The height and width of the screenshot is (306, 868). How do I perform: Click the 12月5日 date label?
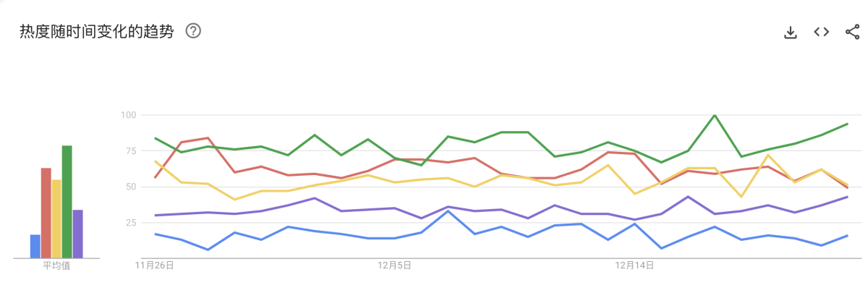pyautogui.click(x=394, y=265)
